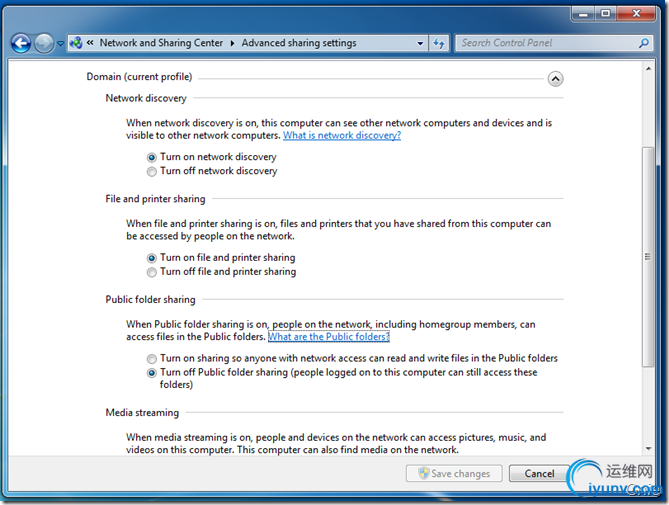The width and height of the screenshot is (669, 505).
Task: Click the double chevron before Network and Sharing Center
Action: [90, 43]
